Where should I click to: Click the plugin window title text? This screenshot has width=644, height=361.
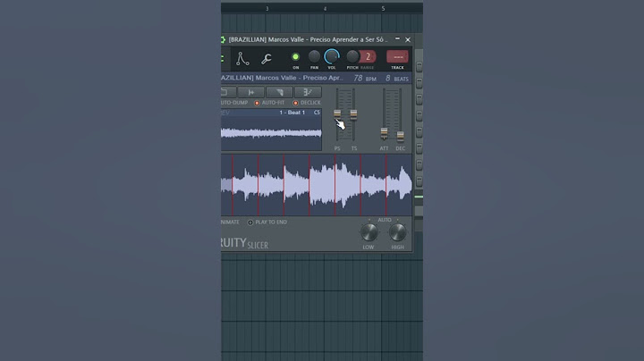(308, 40)
